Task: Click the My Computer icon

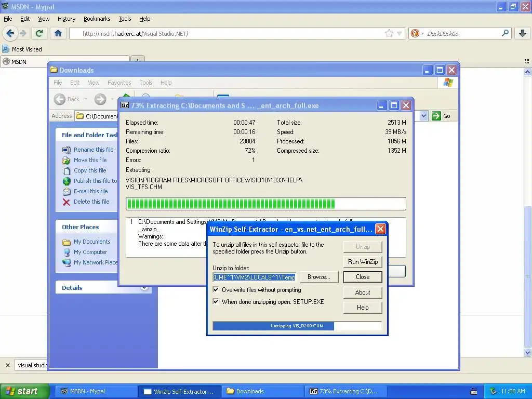Action: 66,252
